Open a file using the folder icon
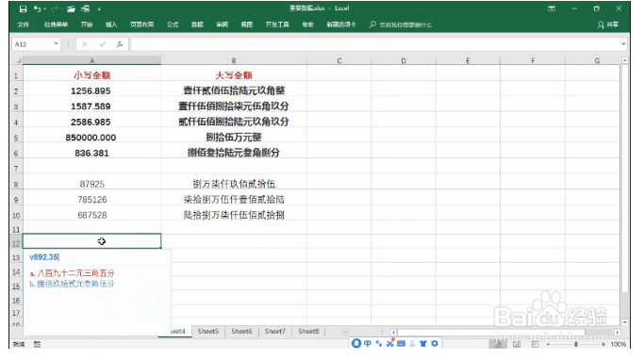The height and width of the screenshot is (360, 644). 72,8
